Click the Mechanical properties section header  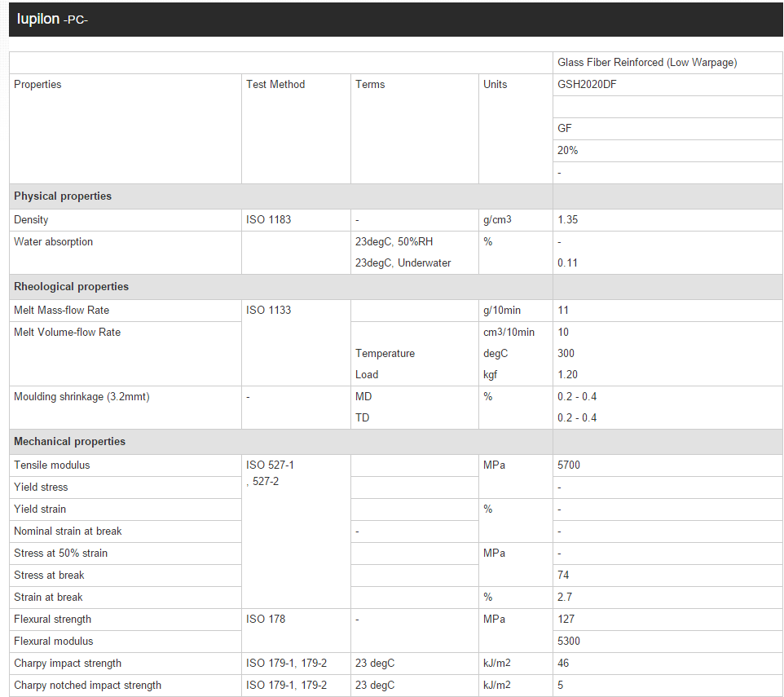click(x=69, y=442)
